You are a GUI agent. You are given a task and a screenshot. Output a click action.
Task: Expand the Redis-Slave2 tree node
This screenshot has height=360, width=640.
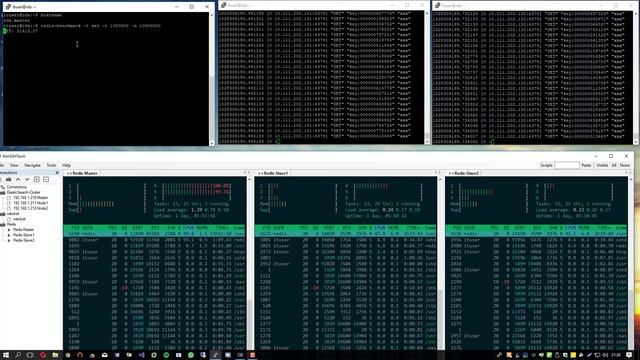pyautogui.click(x=9, y=240)
